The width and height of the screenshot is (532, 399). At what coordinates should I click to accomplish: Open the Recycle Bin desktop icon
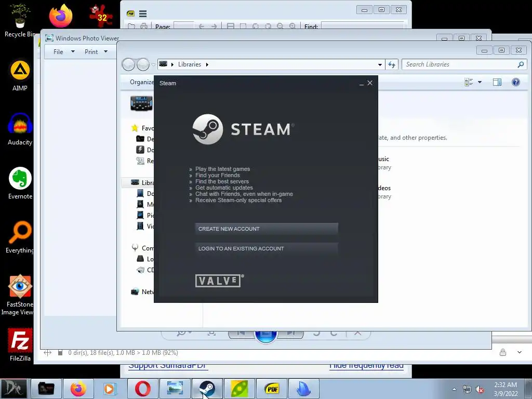[20, 20]
